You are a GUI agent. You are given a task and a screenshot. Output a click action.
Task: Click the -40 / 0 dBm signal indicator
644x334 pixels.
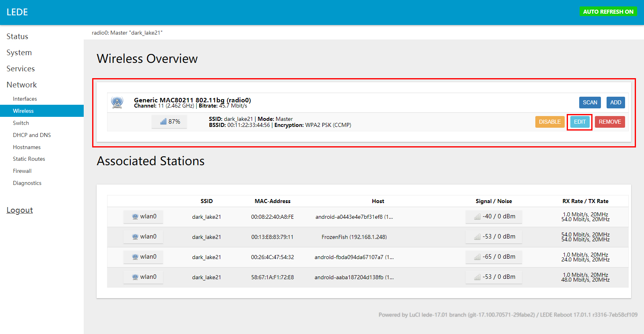pos(494,217)
